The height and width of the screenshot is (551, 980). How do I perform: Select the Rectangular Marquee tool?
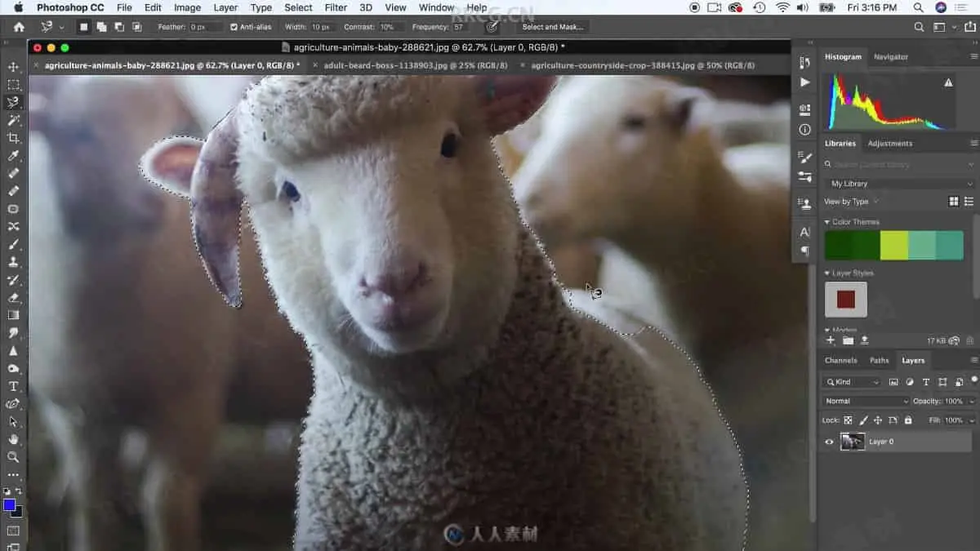click(x=13, y=85)
